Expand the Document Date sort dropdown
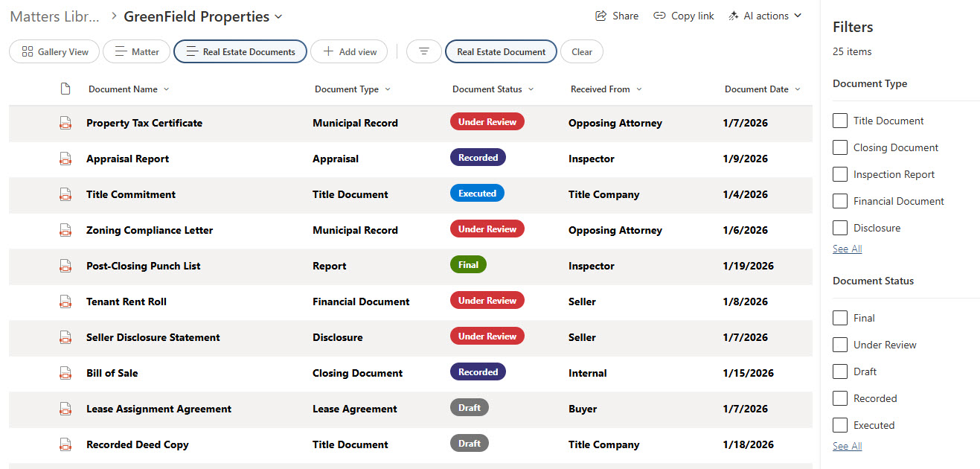Image resolution: width=980 pixels, height=469 pixels. click(798, 89)
